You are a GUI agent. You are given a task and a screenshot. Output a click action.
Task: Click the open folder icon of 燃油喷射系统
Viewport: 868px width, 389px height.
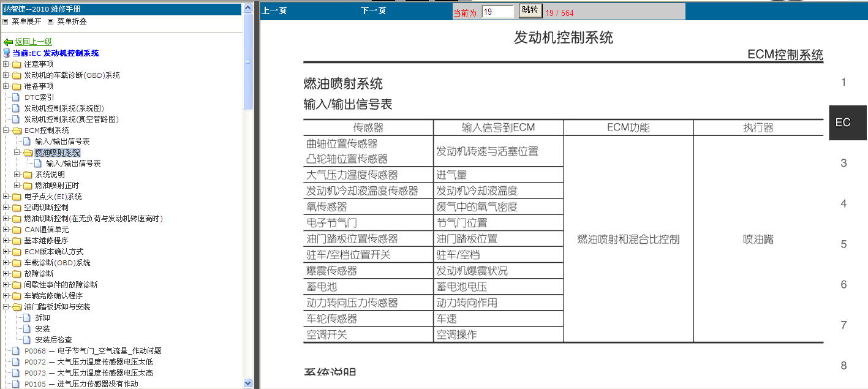(28, 153)
